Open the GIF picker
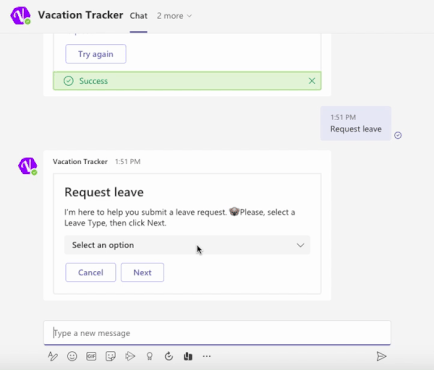Screen dimensions: 434x370 click(x=91, y=356)
